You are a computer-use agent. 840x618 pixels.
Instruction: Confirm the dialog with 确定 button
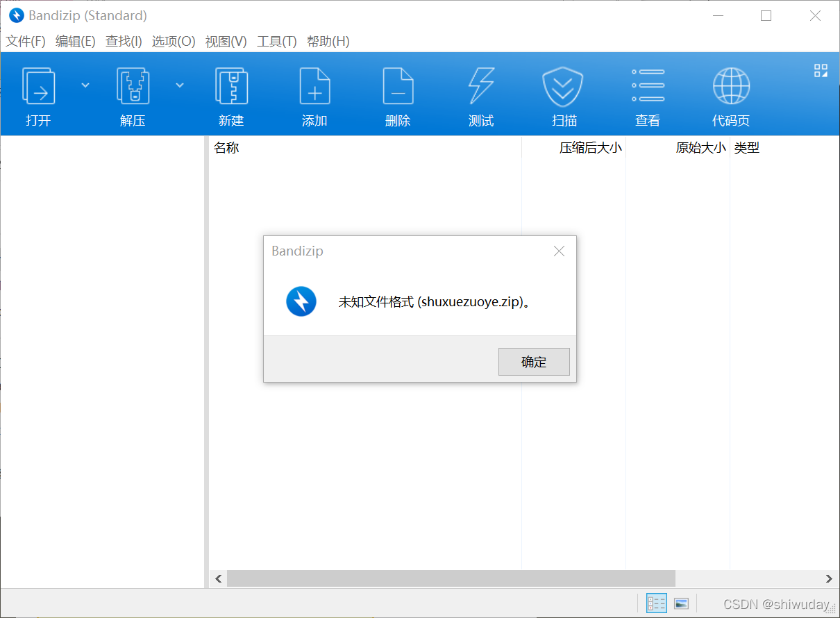tap(534, 362)
